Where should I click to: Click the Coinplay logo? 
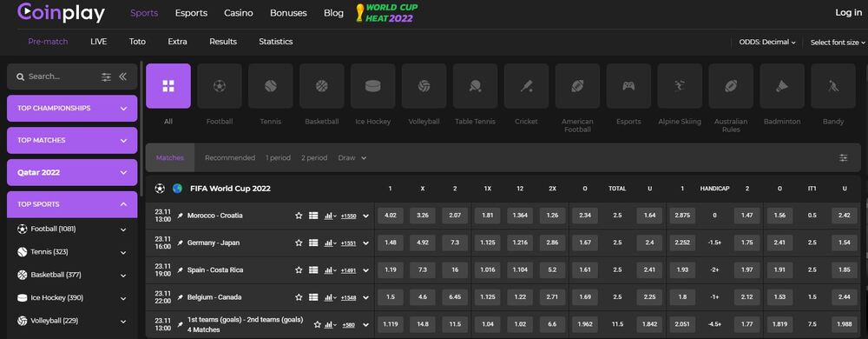click(61, 12)
